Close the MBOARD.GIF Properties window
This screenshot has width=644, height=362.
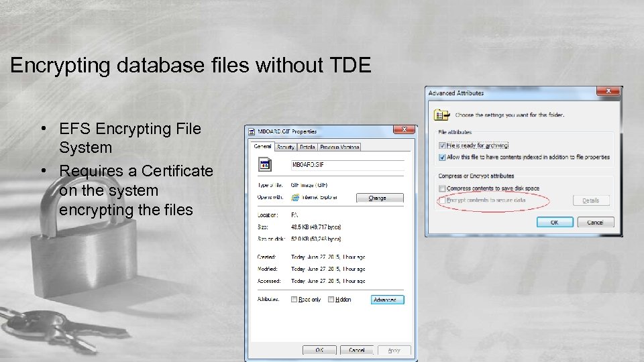(404, 129)
